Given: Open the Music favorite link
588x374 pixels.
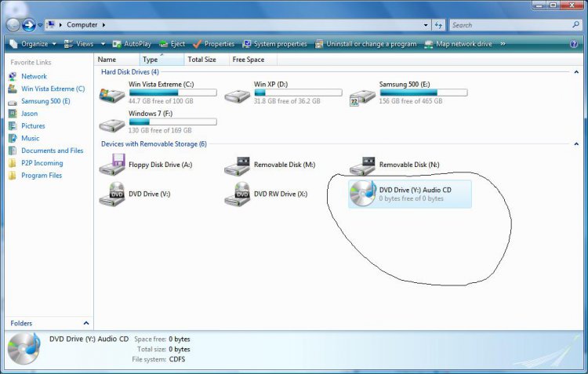Looking at the screenshot, I should [30, 138].
